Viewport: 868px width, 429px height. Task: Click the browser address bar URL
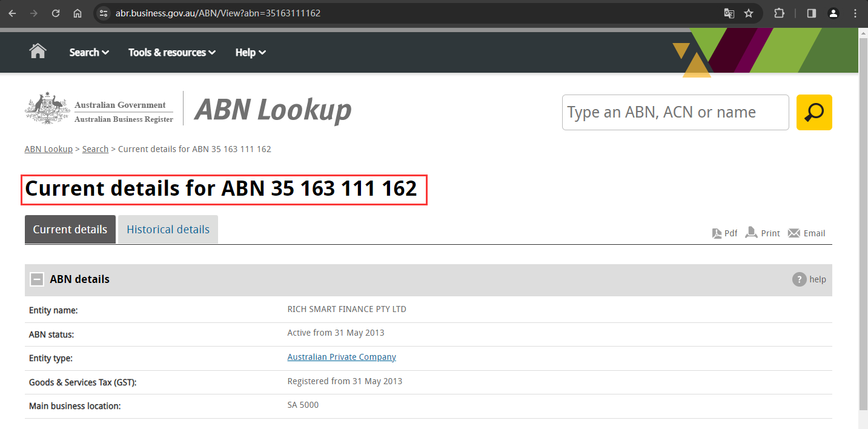coord(218,13)
